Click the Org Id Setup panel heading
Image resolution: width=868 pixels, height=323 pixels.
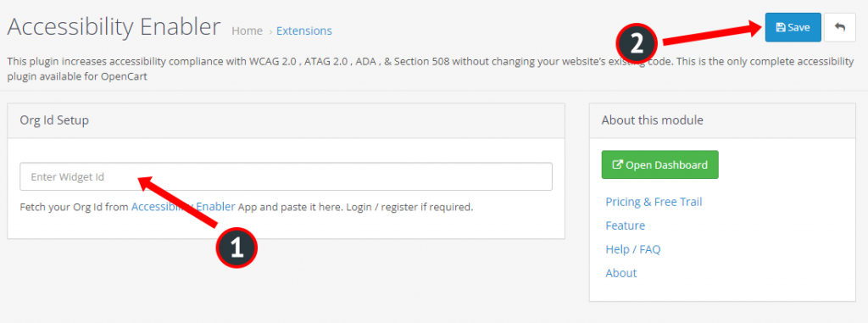(54, 120)
